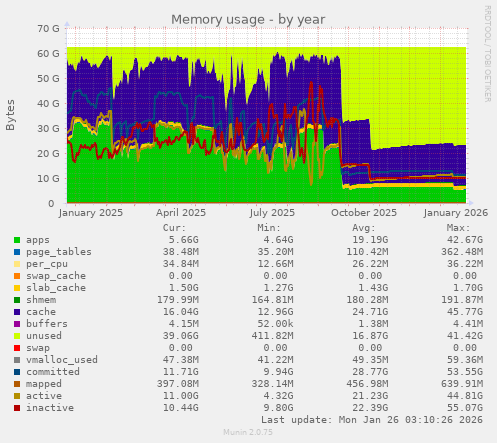The height and width of the screenshot is (443, 497).
Task: Click mapped current value 397.08M
Action: (x=178, y=384)
